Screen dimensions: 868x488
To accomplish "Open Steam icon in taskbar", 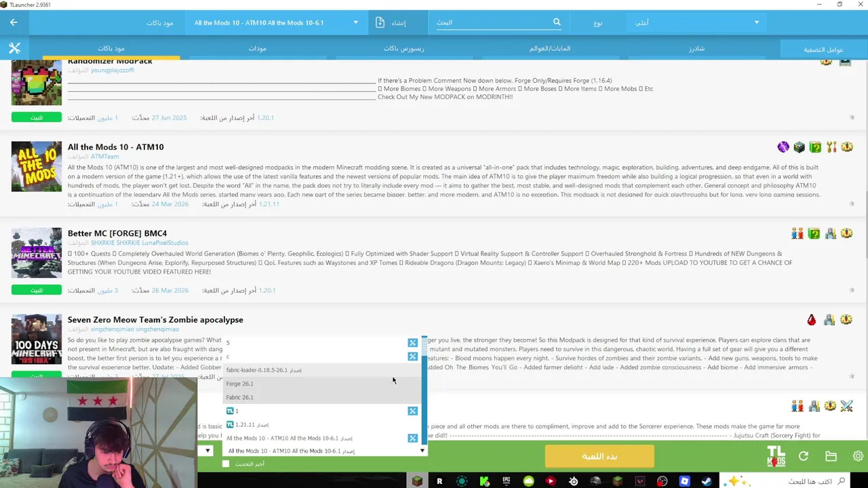I will tap(707, 481).
